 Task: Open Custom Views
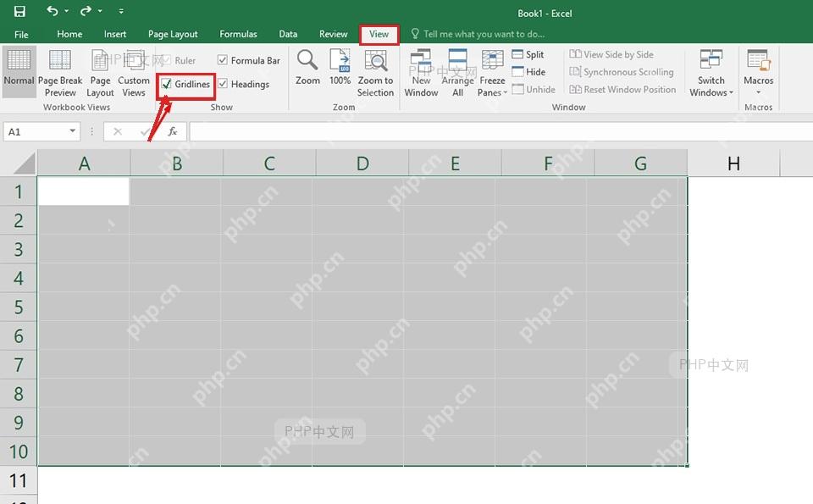[x=134, y=73]
